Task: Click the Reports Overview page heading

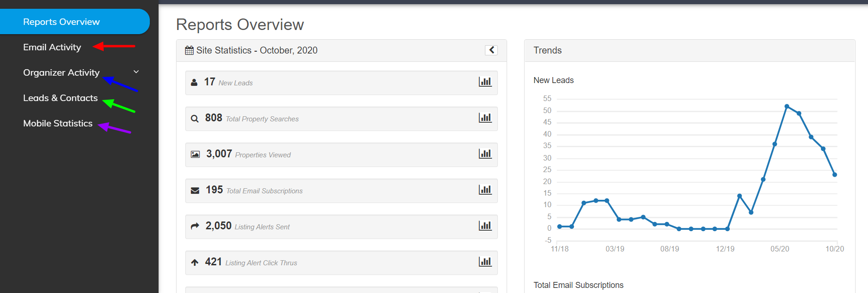Action: [x=240, y=24]
